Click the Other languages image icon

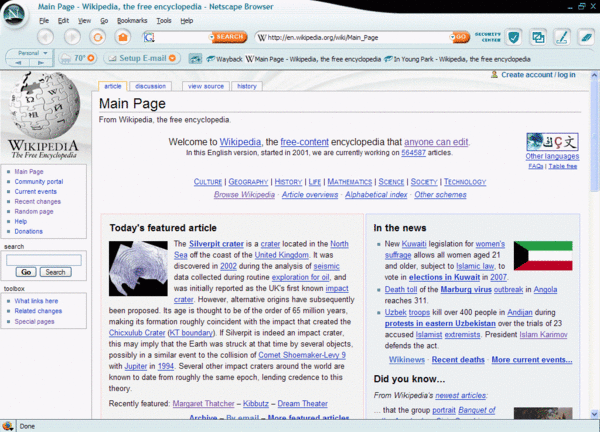pos(552,142)
